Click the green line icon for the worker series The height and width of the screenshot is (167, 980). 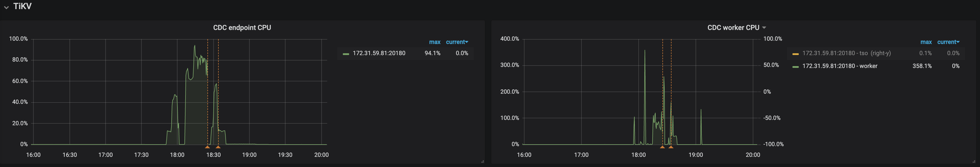pyautogui.click(x=796, y=66)
